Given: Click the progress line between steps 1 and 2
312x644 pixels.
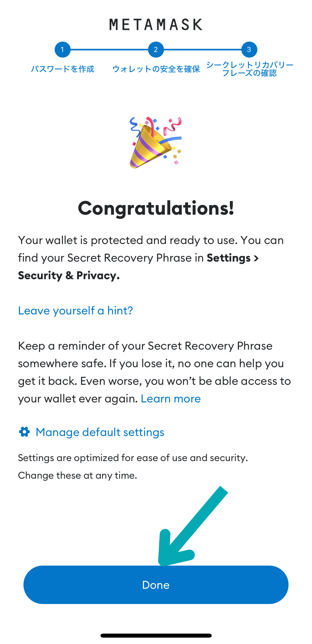Looking at the screenshot, I should click(x=109, y=50).
